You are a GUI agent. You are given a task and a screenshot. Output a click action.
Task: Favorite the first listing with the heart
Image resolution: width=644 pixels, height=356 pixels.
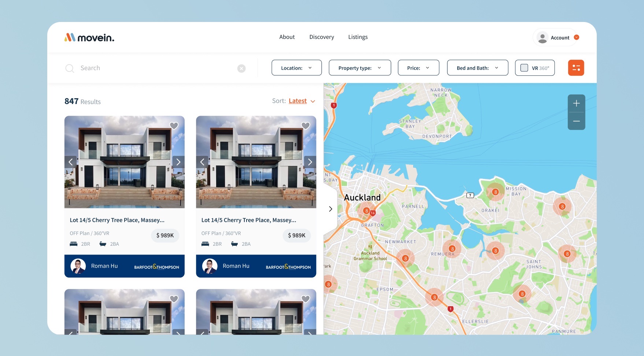point(174,126)
